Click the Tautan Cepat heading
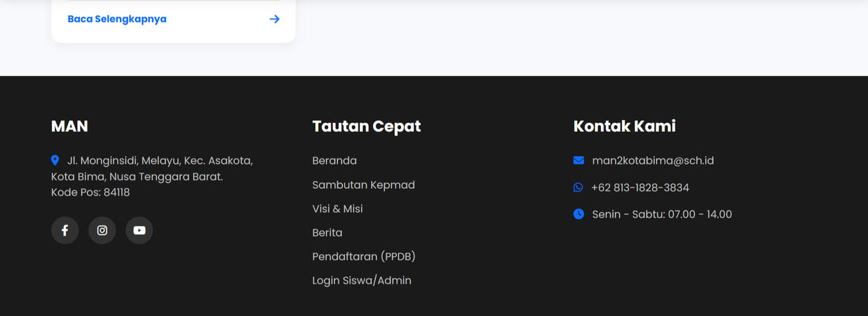This screenshot has width=868, height=316. pyautogui.click(x=367, y=126)
